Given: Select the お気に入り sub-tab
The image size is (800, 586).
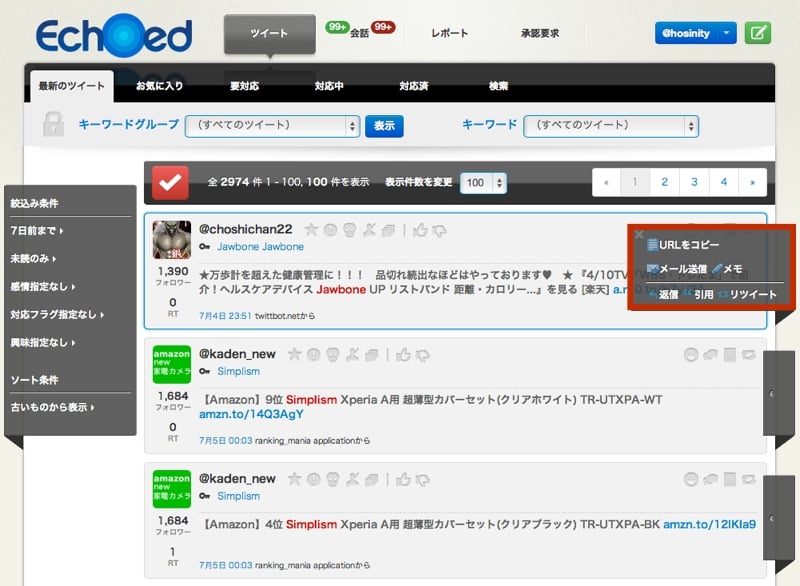Looking at the screenshot, I should (159, 86).
